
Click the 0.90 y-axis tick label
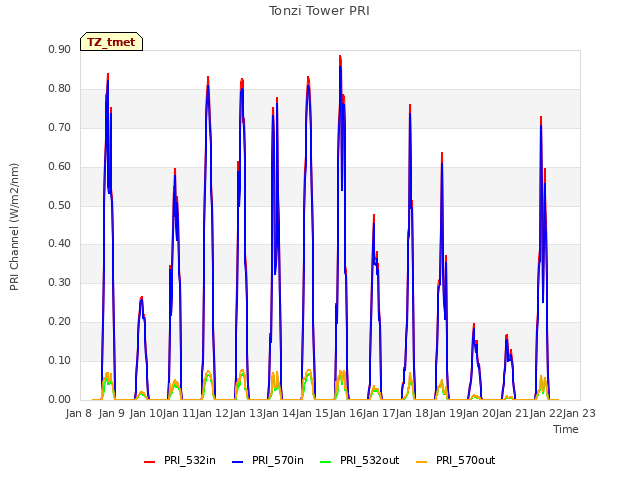click(60, 49)
